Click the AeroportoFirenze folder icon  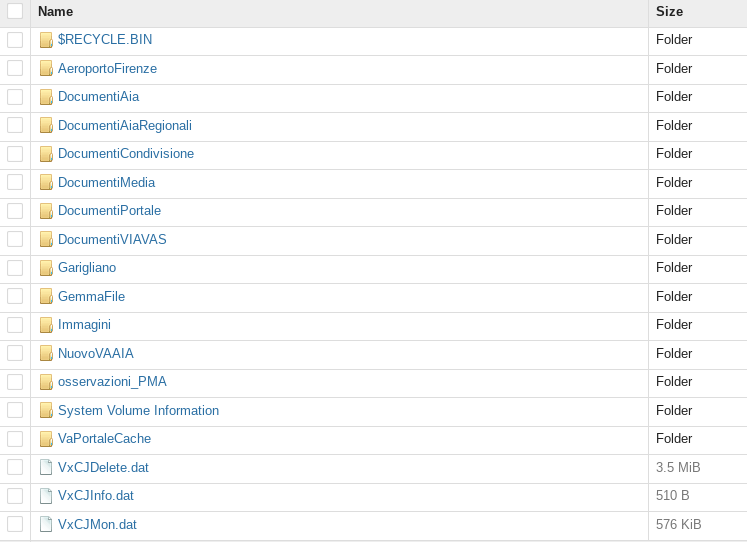[46, 69]
